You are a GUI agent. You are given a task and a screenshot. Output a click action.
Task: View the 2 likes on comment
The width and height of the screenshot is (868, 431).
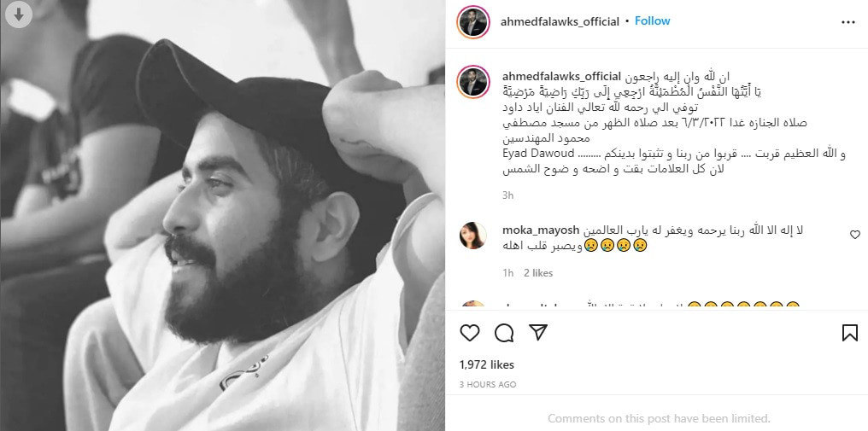point(538,273)
